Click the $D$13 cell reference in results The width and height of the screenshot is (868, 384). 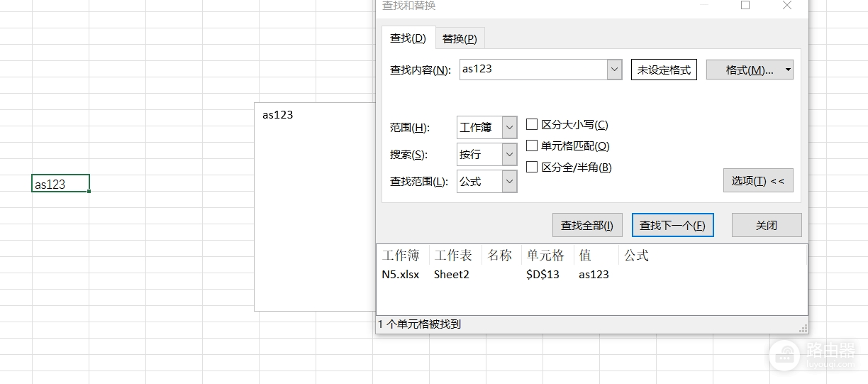pos(543,275)
